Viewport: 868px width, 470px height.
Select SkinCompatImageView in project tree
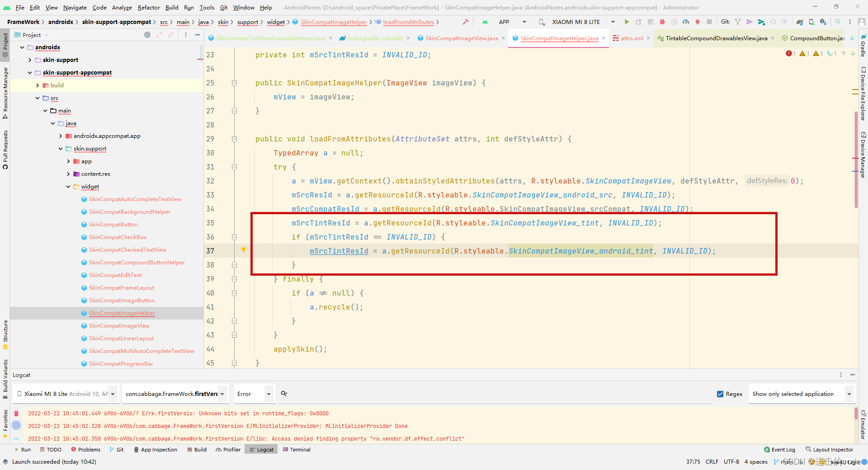click(119, 326)
